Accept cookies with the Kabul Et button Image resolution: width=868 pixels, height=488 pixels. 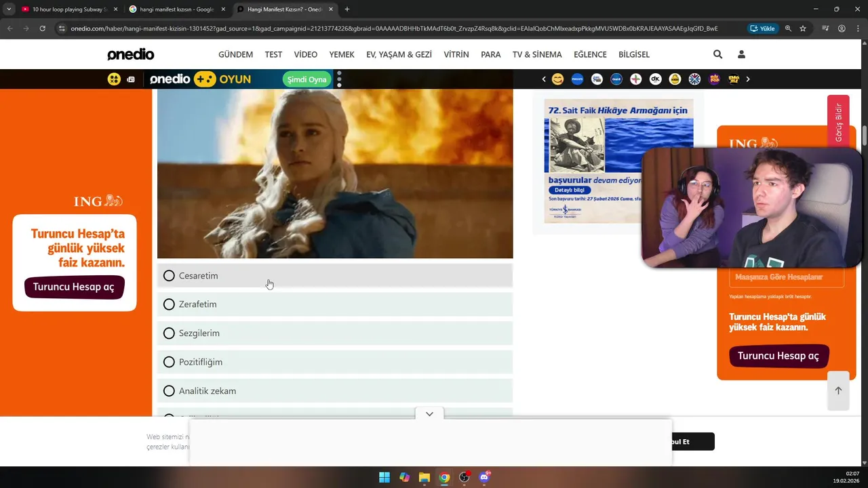pos(692,442)
